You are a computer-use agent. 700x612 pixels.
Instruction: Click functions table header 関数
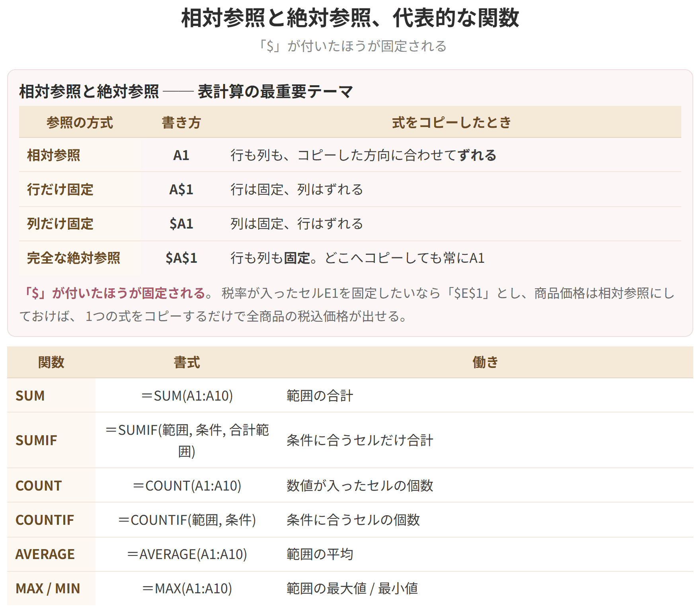(x=51, y=362)
